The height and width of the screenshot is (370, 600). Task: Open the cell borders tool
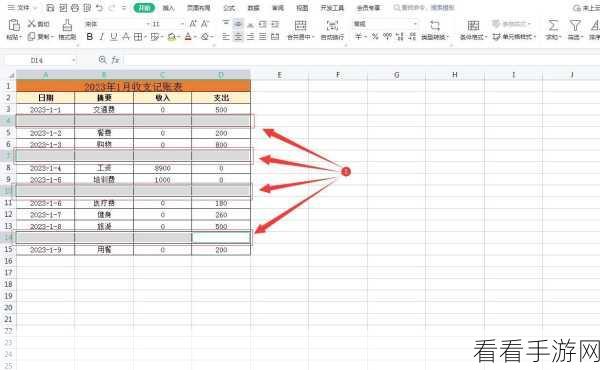(137, 37)
